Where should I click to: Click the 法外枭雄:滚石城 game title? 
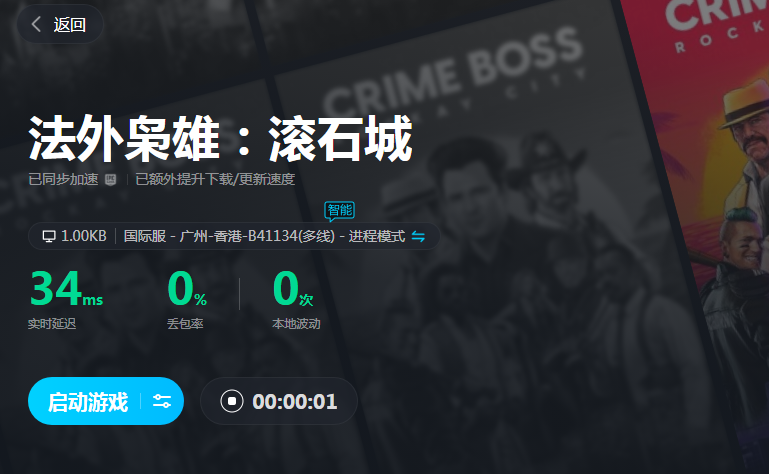[x=220, y=138]
